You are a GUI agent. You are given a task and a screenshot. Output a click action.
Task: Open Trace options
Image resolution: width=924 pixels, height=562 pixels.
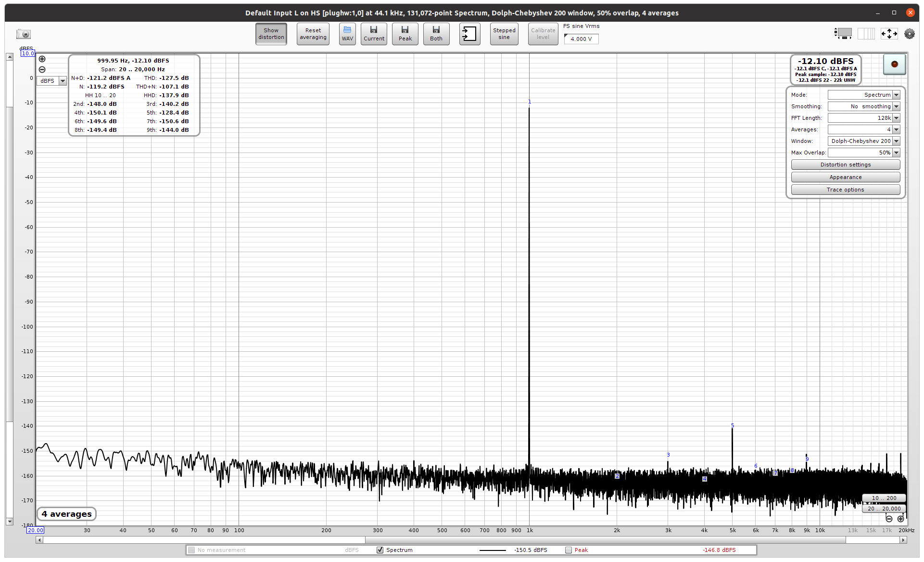coord(845,190)
